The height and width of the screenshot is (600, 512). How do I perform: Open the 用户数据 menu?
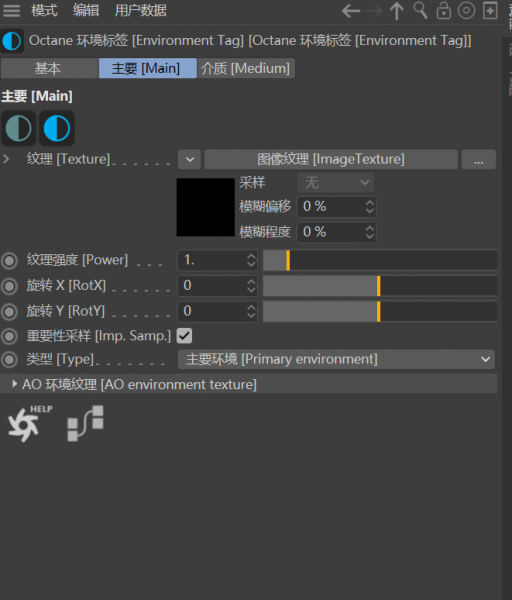[141, 10]
